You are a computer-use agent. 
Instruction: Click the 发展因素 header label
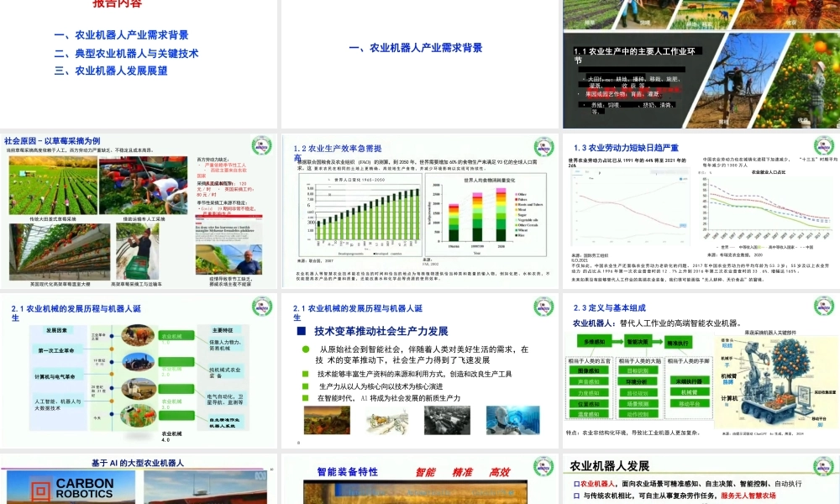56,330
